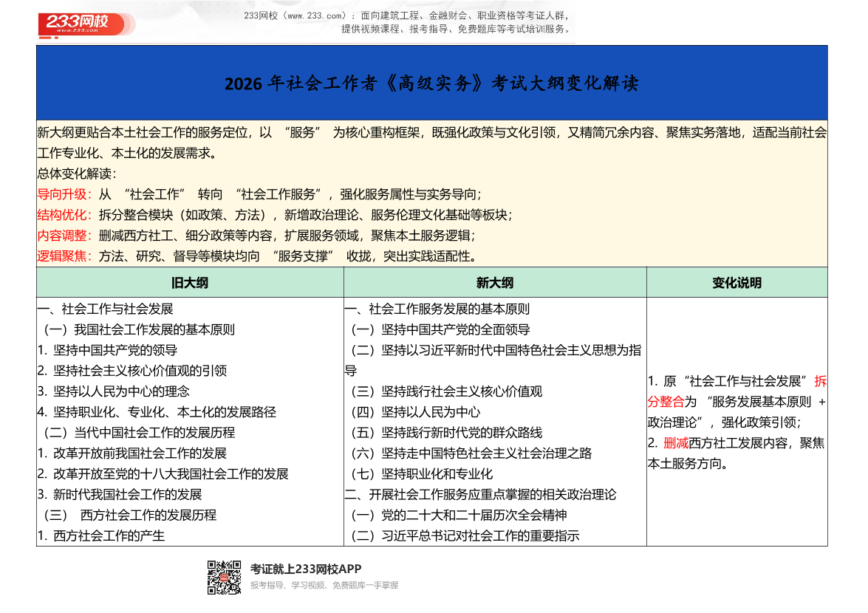Viewport: 868px width, 613px height.
Task: Select the red arrow shape beside the logo
Action: [x=129, y=22]
